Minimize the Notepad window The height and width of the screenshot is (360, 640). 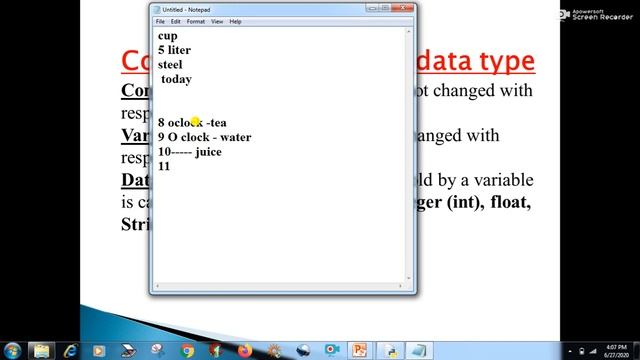[x=372, y=8]
